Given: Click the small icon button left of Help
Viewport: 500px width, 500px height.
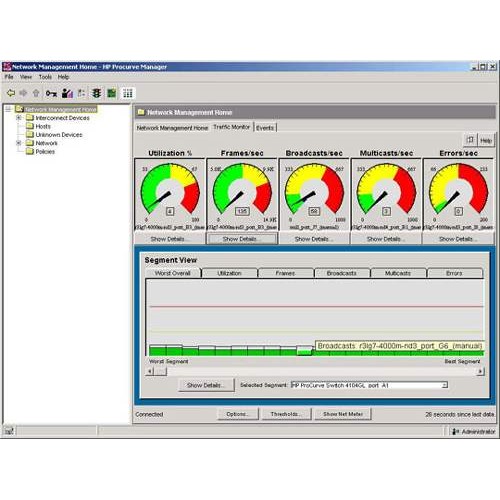Looking at the screenshot, I should point(470,140).
